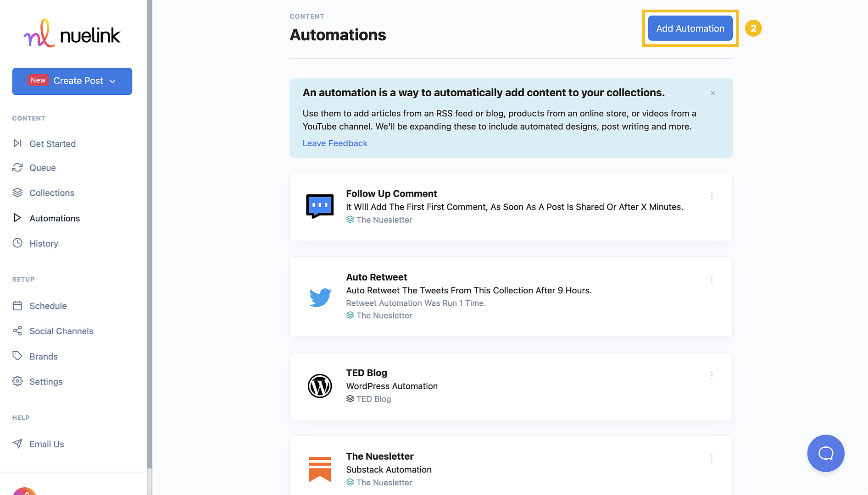Open Settings page

(46, 381)
